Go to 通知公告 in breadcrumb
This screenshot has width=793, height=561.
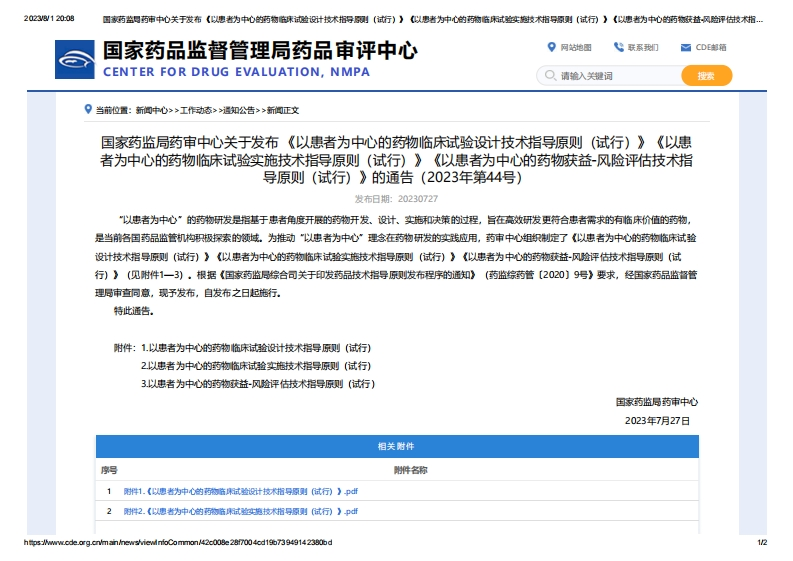(239, 110)
